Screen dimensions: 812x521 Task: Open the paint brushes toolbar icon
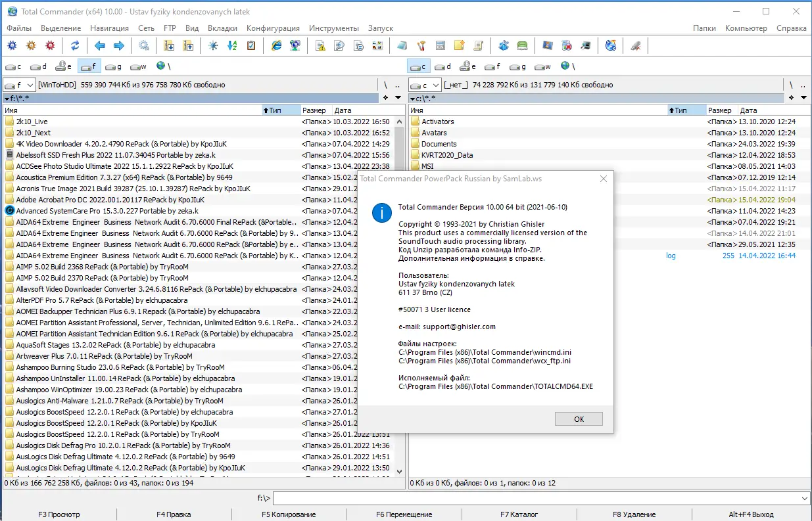[x=421, y=45]
